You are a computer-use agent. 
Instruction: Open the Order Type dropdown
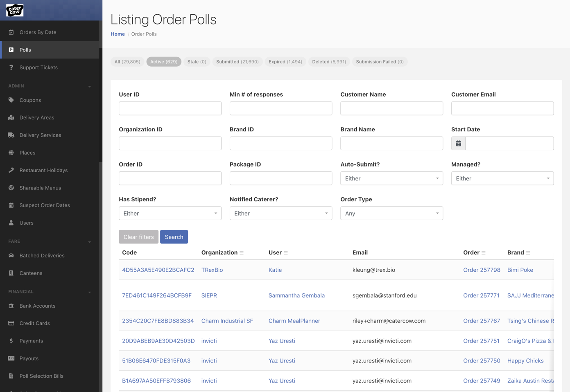click(391, 213)
